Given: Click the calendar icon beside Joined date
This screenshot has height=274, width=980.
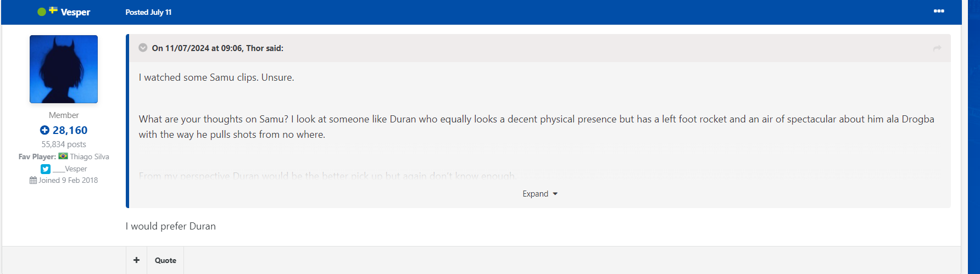Looking at the screenshot, I should coord(33,180).
